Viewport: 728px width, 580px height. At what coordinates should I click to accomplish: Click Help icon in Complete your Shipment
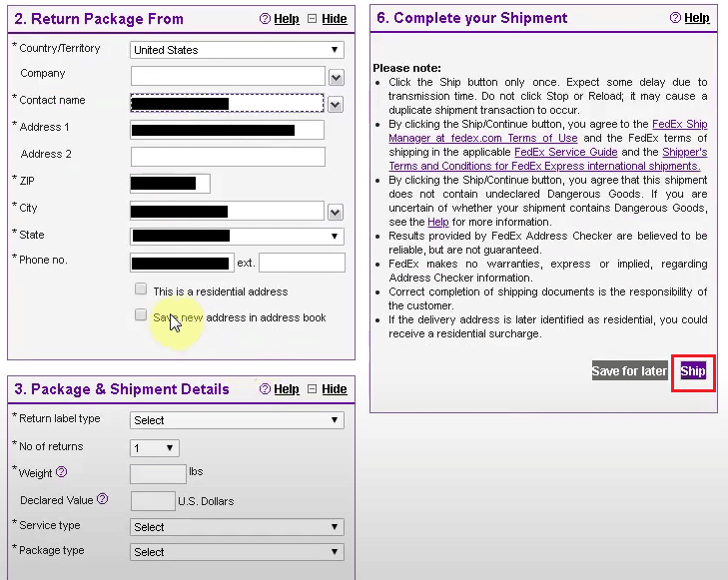tap(675, 18)
